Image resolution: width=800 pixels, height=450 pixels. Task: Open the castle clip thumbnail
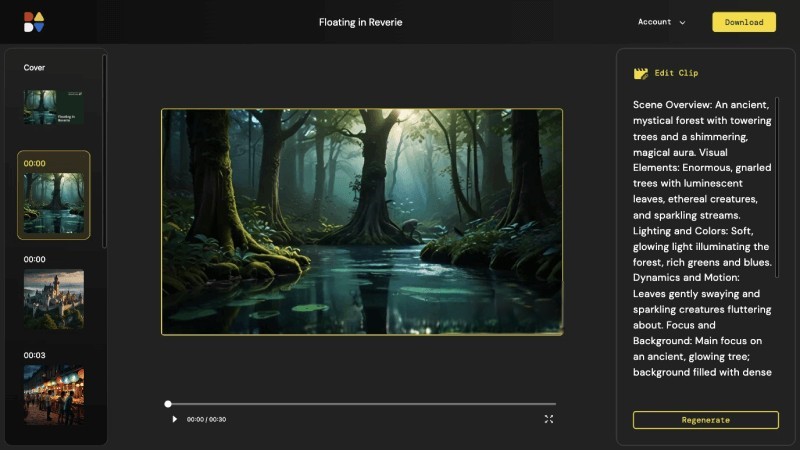tap(54, 299)
